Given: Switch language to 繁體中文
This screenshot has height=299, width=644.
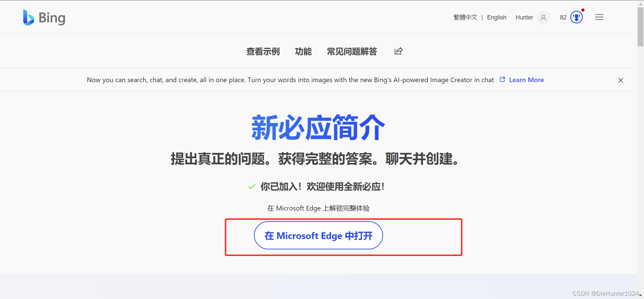Looking at the screenshot, I should click(465, 17).
